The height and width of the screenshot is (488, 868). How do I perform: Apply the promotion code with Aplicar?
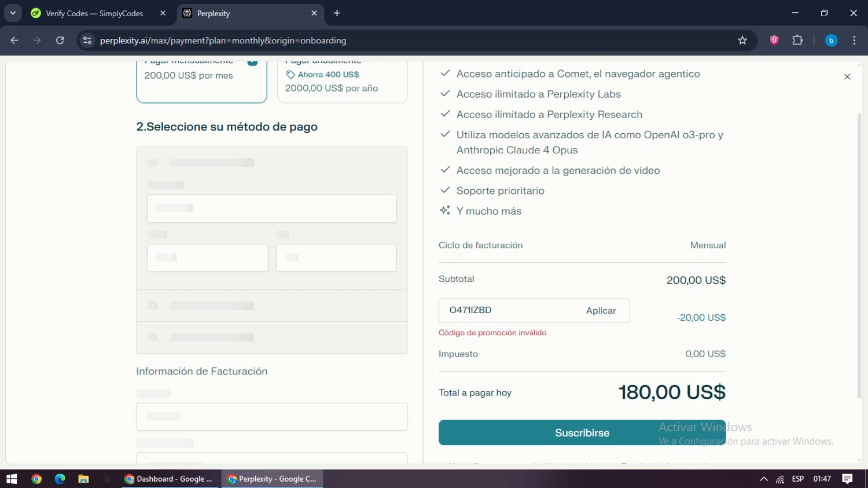pos(601,311)
